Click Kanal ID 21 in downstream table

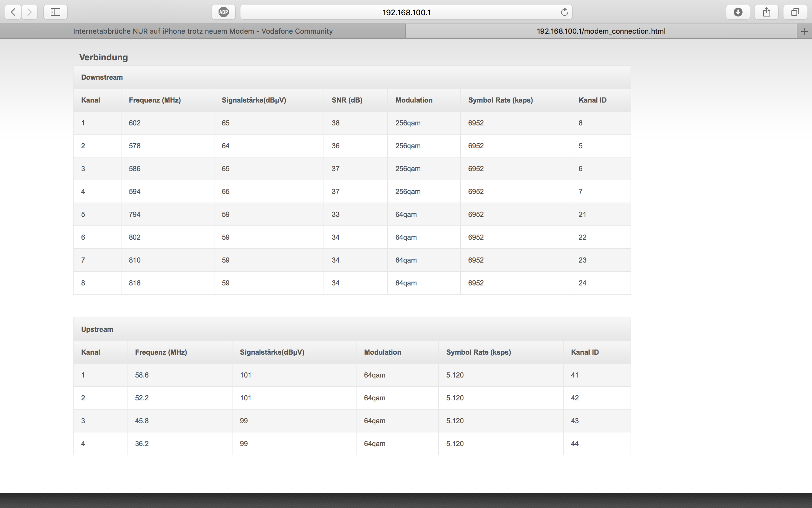tap(582, 214)
